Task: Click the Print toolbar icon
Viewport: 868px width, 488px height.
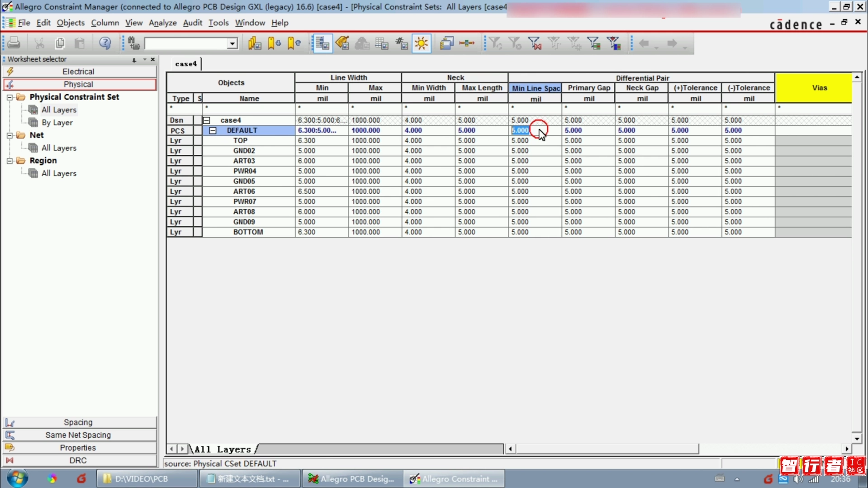Action: tap(14, 43)
